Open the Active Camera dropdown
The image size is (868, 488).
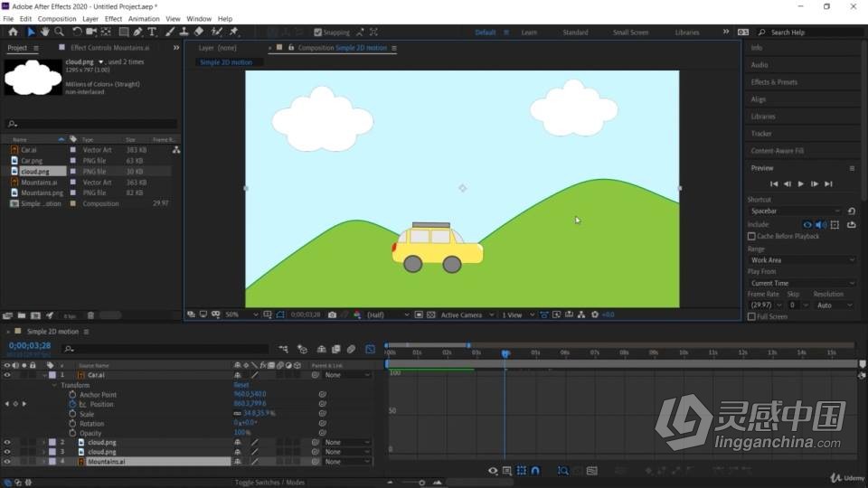[467, 314]
